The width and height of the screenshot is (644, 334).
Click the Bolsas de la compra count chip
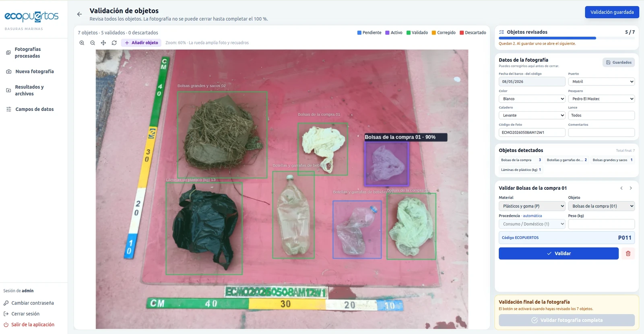point(521,160)
